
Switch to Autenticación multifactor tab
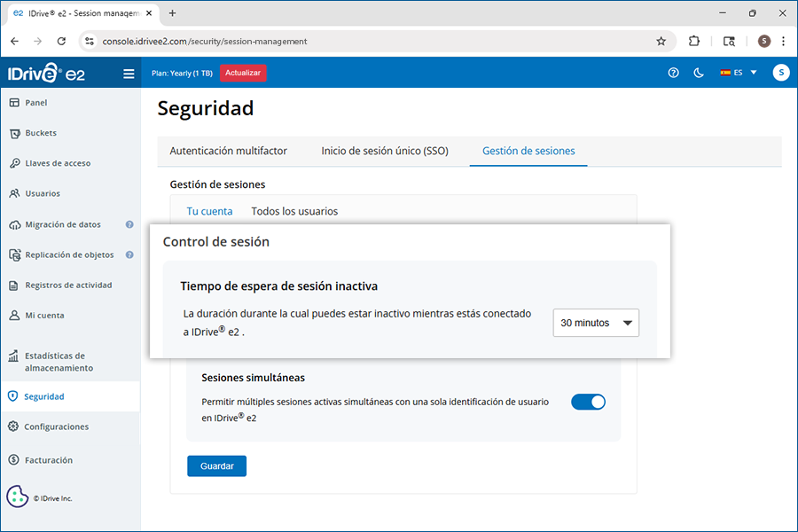point(228,152)
